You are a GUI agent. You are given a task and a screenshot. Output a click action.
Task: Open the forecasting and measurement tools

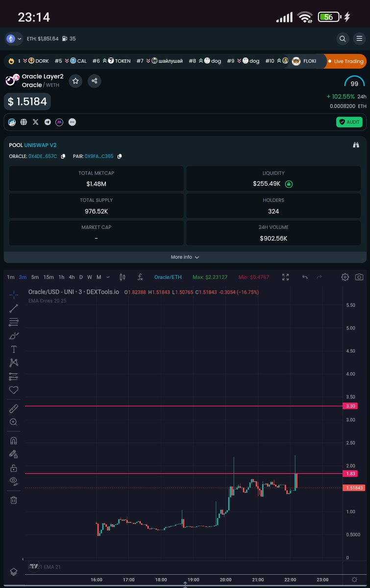click(x=14, y=376)
